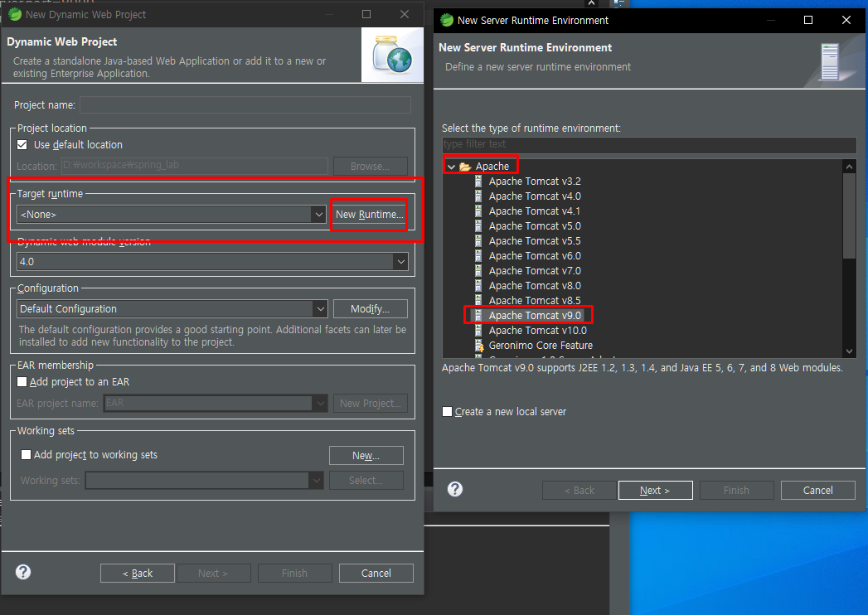Click the runtime list scroll up arrow
Image resolution: width=868 pixels, height=615 pixels.
tap(849, 166)
